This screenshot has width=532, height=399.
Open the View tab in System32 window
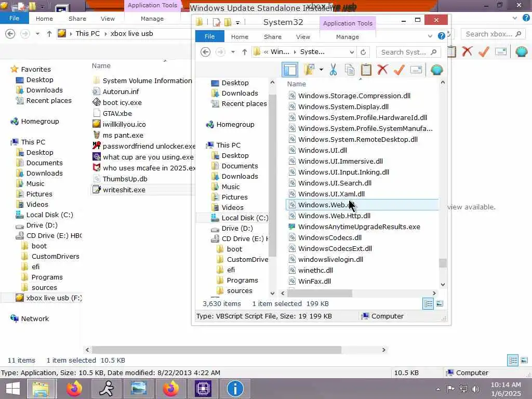(x=303, y=37)
